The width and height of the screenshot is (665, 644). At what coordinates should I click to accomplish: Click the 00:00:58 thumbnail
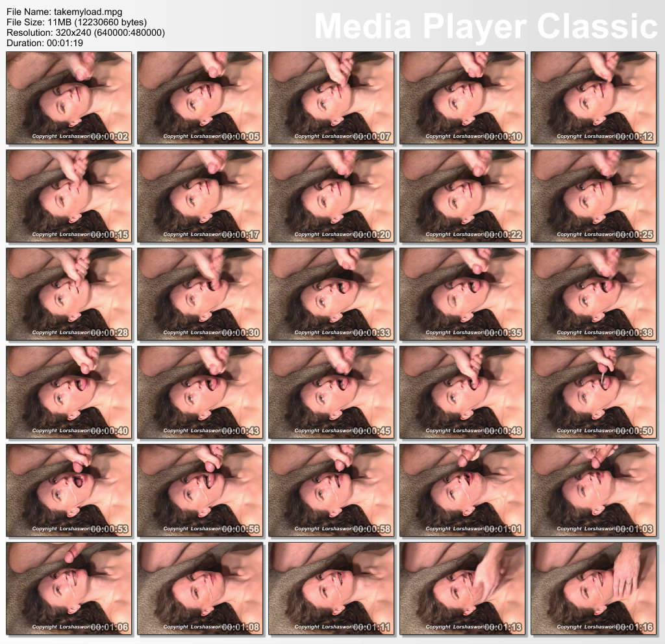[x=331, y=490]
